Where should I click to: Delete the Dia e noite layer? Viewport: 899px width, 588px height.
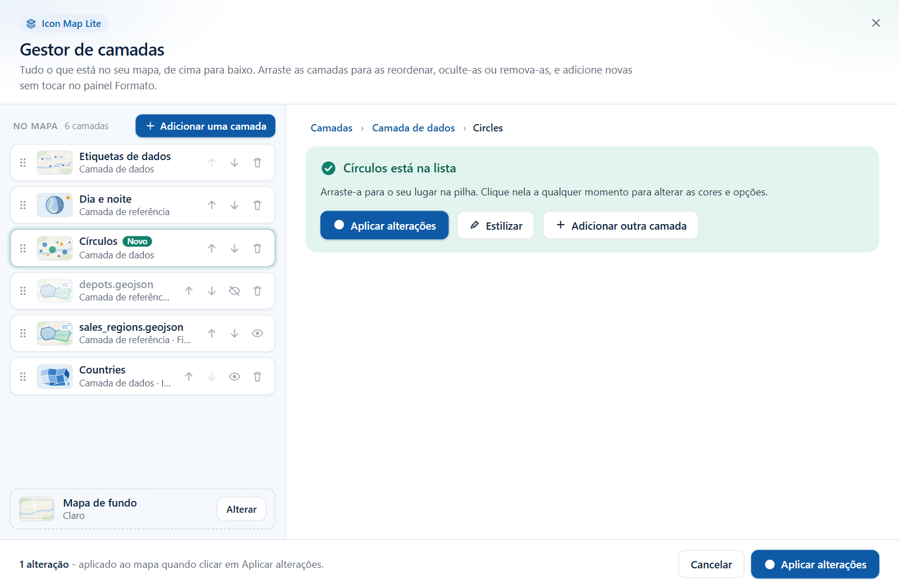point(257,206)
